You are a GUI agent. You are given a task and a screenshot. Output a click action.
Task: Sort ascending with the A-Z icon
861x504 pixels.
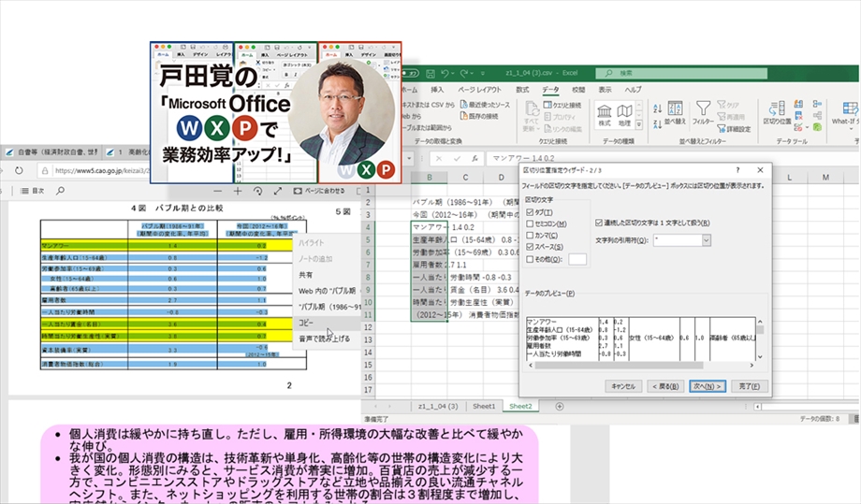(x=658, y=108)
